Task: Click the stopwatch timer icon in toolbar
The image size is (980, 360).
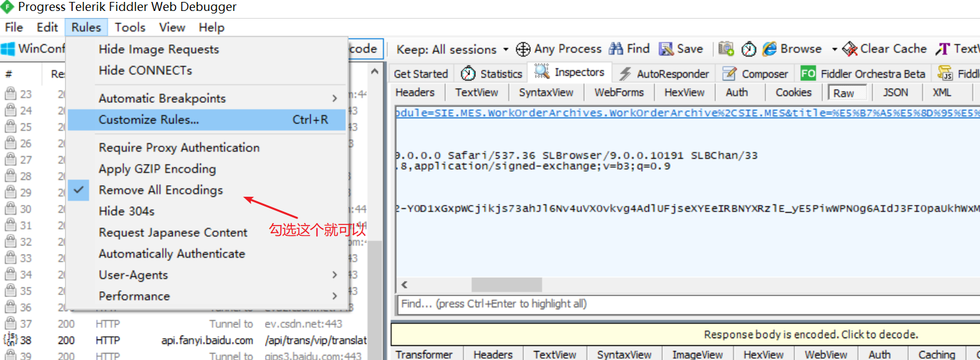Action: 749,49
